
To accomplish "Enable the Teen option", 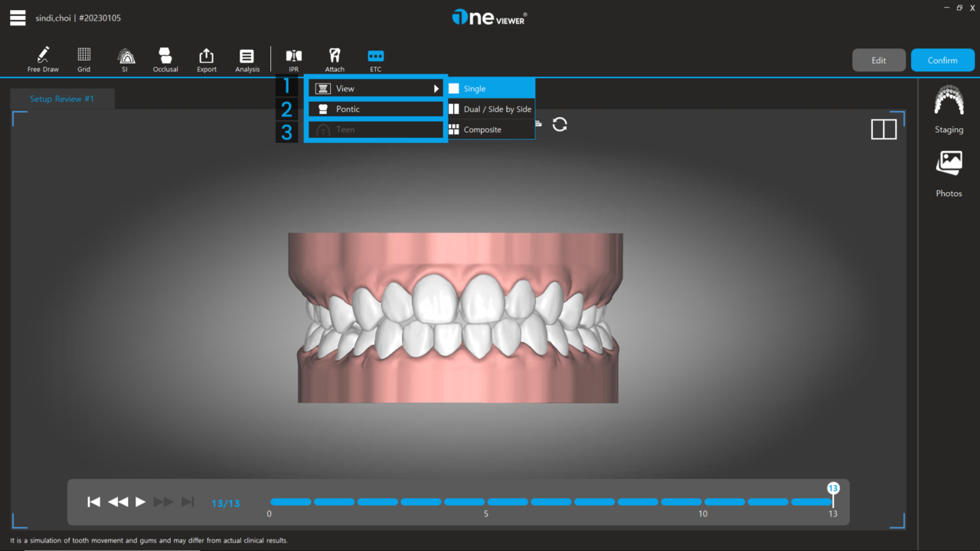I will tap(375, 129).
